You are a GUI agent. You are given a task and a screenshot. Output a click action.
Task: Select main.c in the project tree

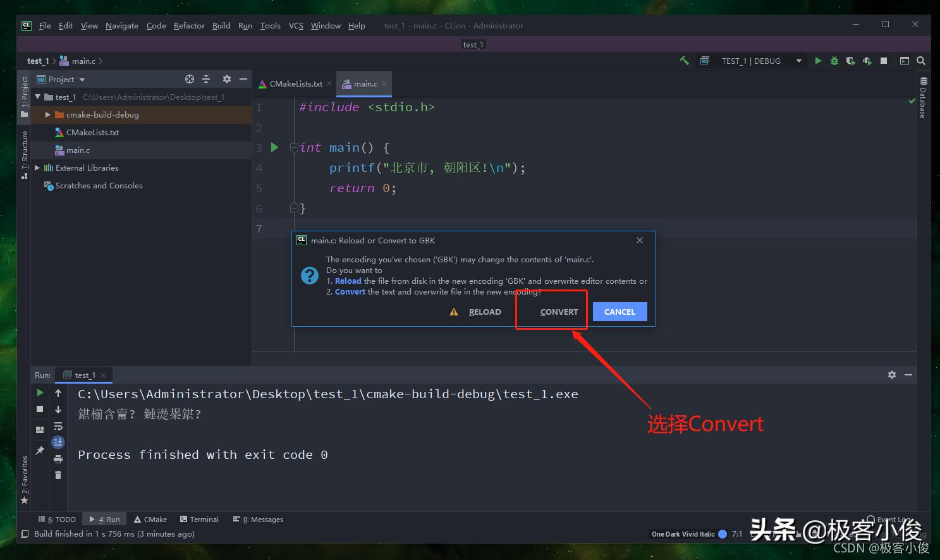(78, 150)
